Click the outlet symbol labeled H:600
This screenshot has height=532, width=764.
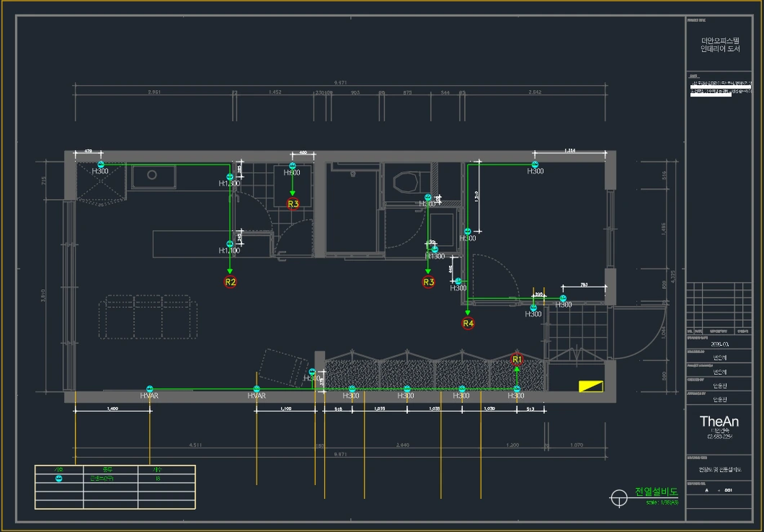point(293,166)
